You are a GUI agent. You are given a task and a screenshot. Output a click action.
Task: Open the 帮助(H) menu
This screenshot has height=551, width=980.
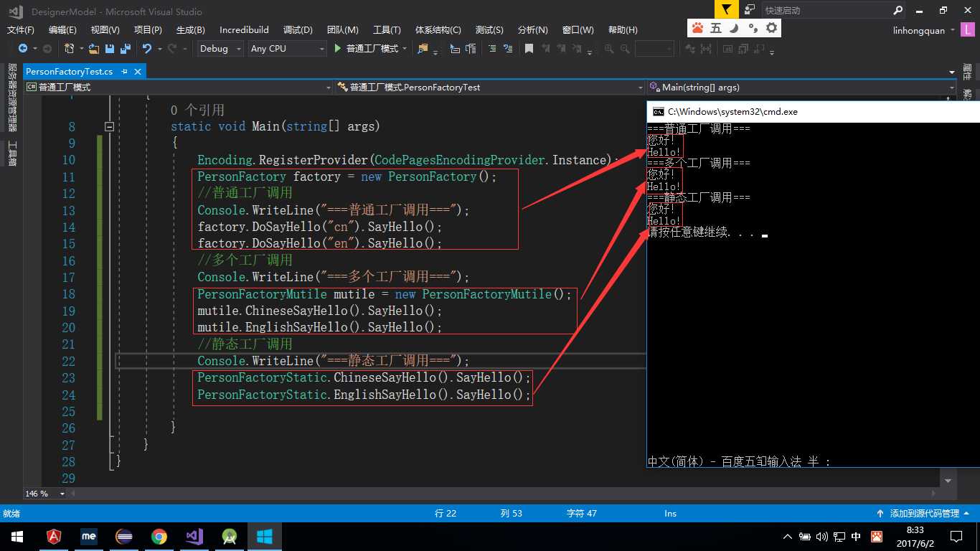click(x=622, y=30)
